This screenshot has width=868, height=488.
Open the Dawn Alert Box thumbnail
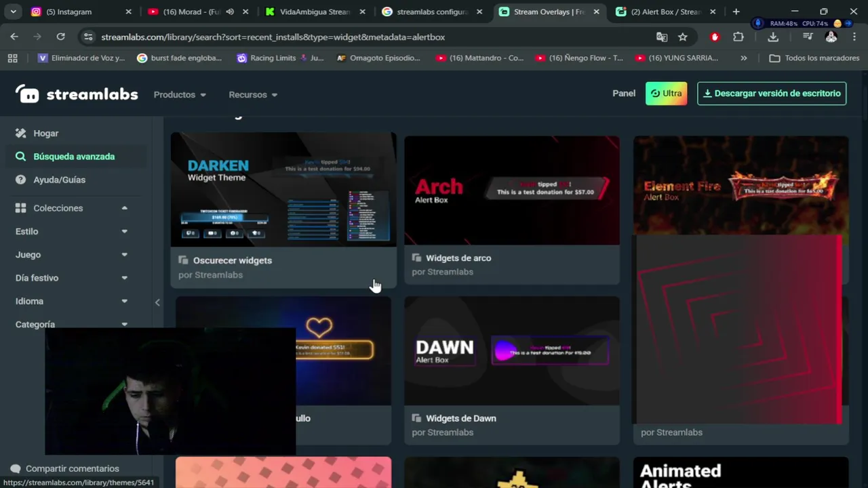(x=512, y=350)
